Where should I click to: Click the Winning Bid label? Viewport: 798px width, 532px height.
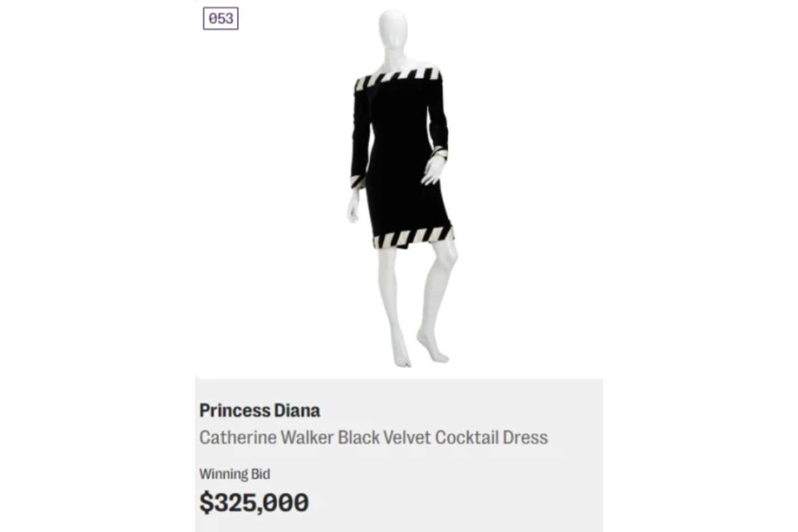pyautogui.click(x=234, y=474)
